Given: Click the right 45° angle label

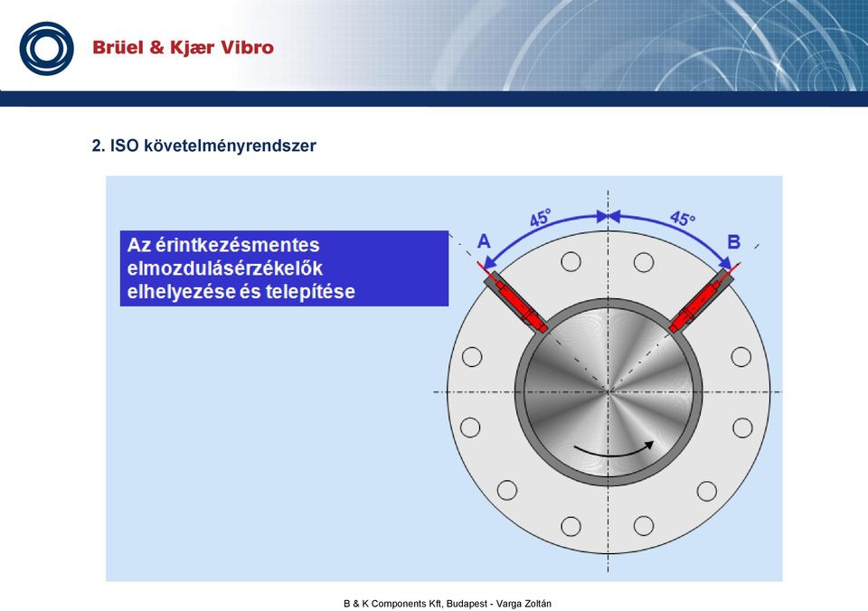Looking at the screenshot, I should 683,218.
